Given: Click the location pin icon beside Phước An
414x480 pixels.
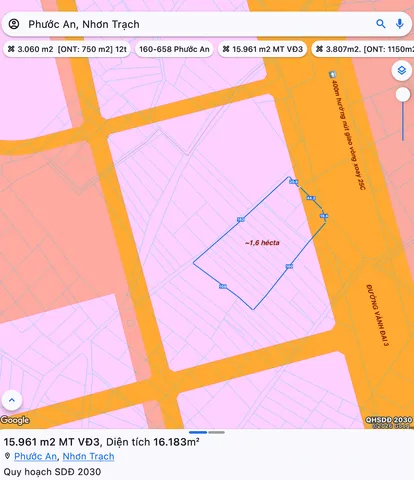Looking at the screenshot, I should [7, 456].
